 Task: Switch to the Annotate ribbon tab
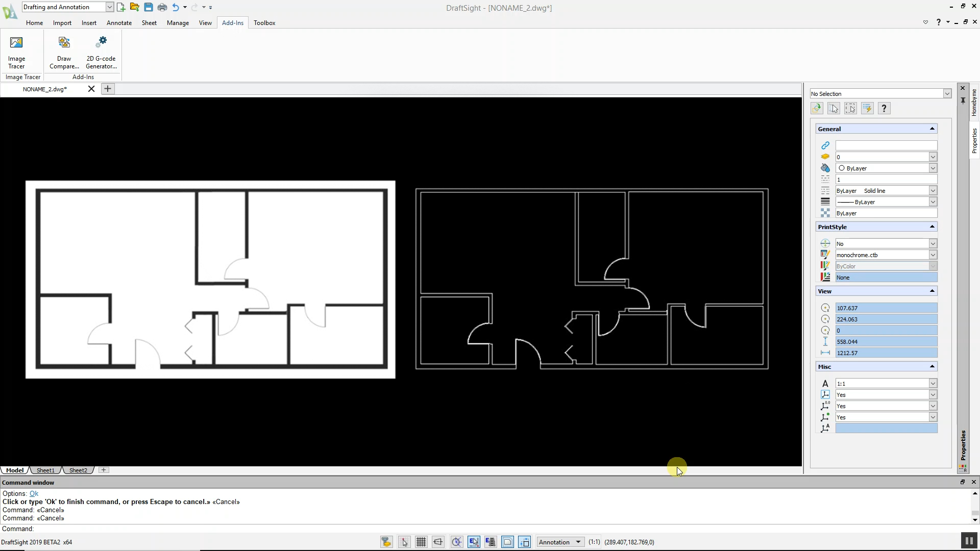[x=119, y=22]
